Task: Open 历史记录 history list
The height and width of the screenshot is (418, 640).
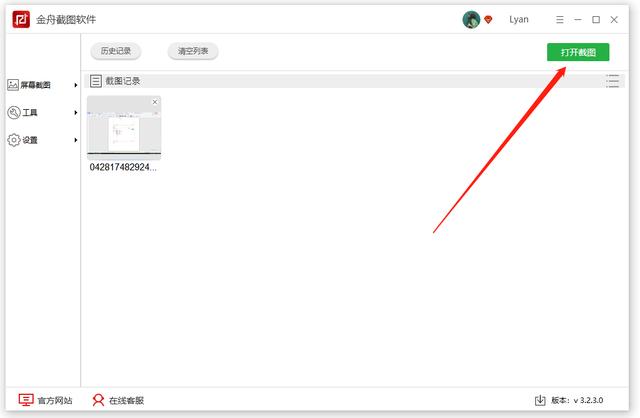Action: click(x=115, y=51)
